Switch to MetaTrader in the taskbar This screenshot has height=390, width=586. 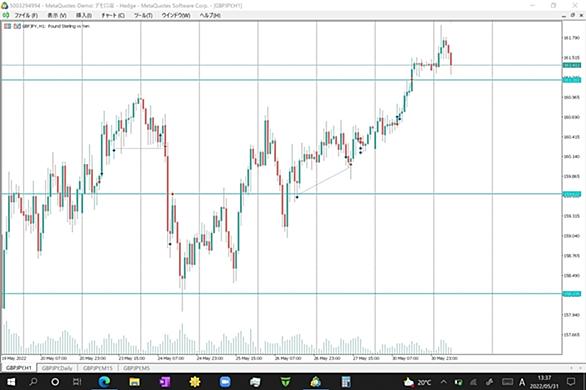click(316, 382)
